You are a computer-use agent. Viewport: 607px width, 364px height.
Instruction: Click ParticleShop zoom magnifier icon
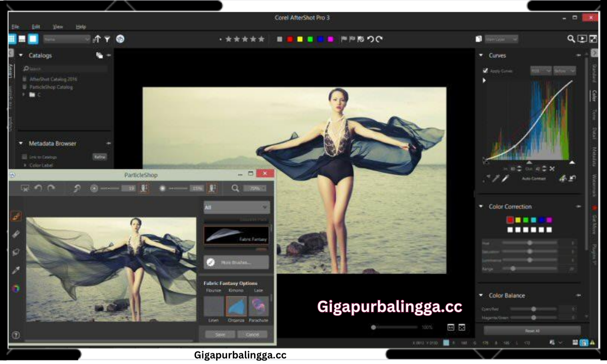click(236, 188)
